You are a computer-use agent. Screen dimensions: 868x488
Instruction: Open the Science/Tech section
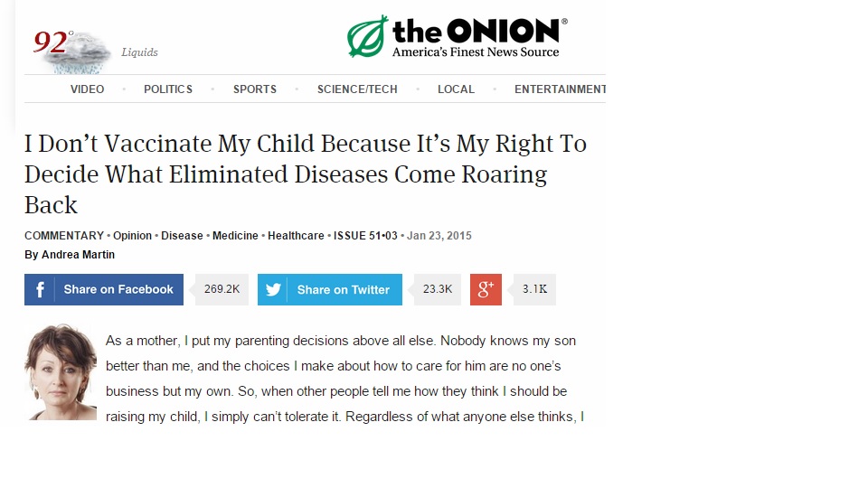[x=356, y=89]
